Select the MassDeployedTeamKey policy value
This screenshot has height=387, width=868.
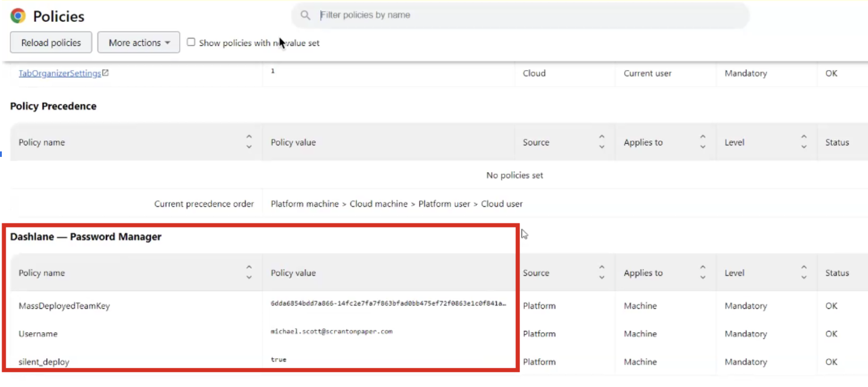[388, 303]
